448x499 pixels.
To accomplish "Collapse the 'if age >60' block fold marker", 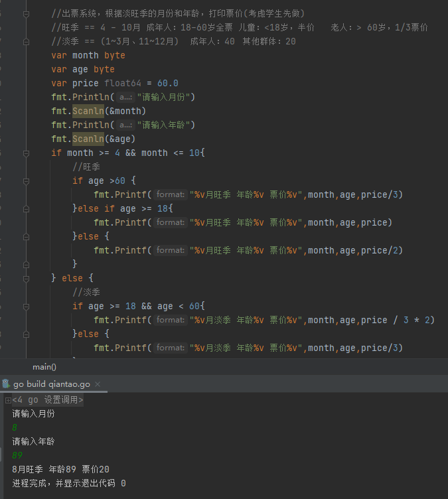I will coord(26,181).
